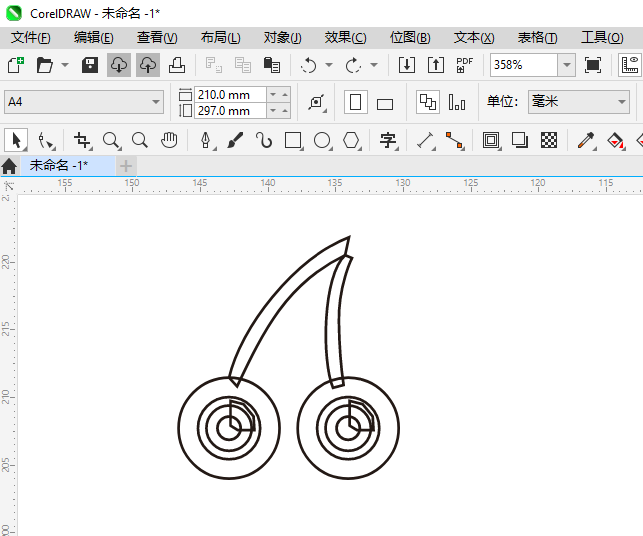Expand the 358% zoom level dropdown
This screenshot has width=643, height=536.
point(566,65)
